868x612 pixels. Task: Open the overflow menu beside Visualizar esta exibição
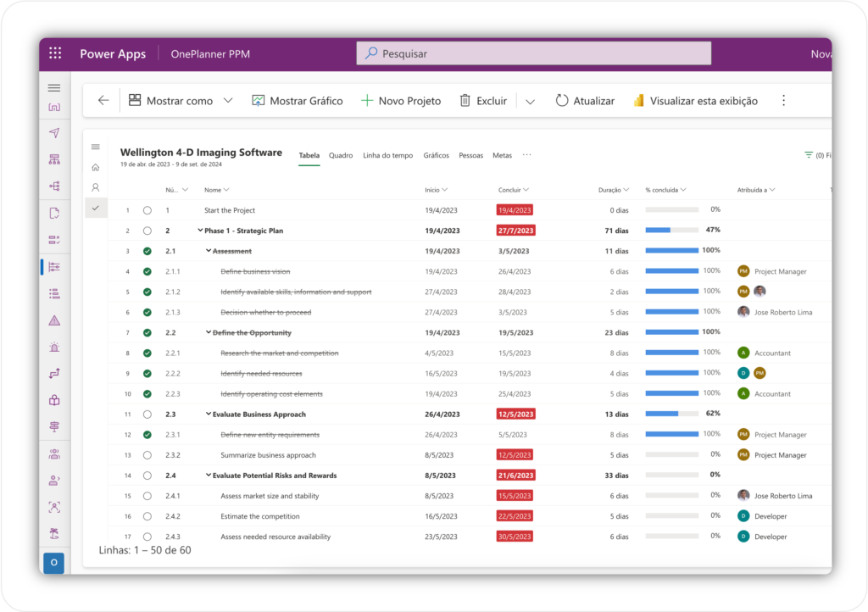click(783, 100)
